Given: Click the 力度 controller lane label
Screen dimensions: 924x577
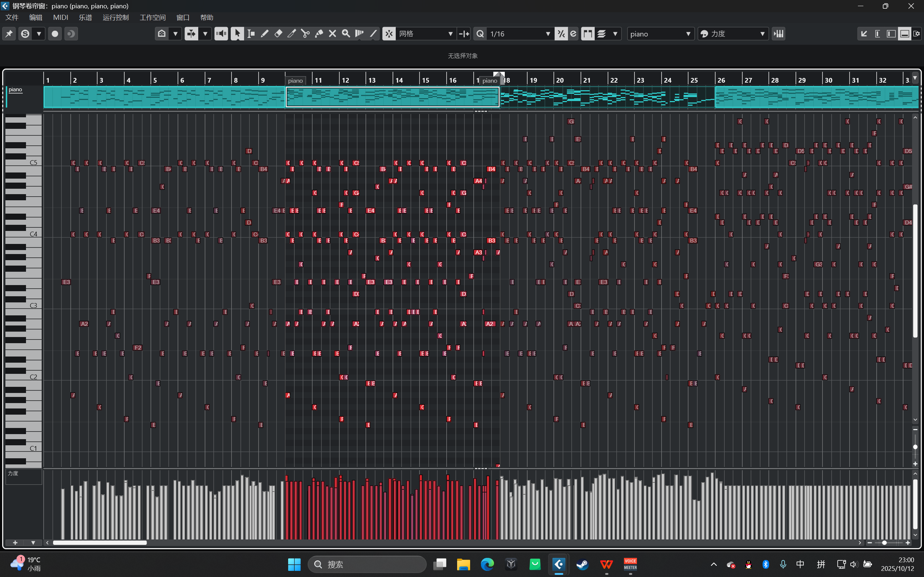Looking at the screenshot, I should click(13, 473).
